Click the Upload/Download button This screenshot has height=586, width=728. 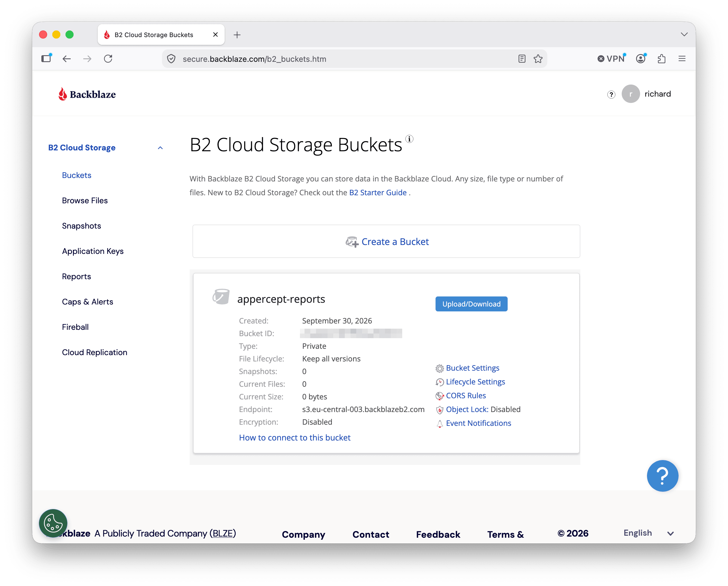(471, 304)
